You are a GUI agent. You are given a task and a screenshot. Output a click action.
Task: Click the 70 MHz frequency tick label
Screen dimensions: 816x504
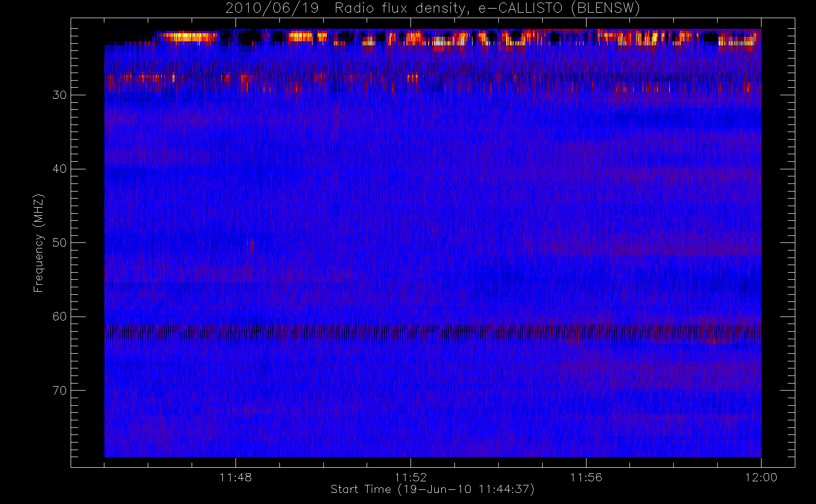click(x=60, y=391)
